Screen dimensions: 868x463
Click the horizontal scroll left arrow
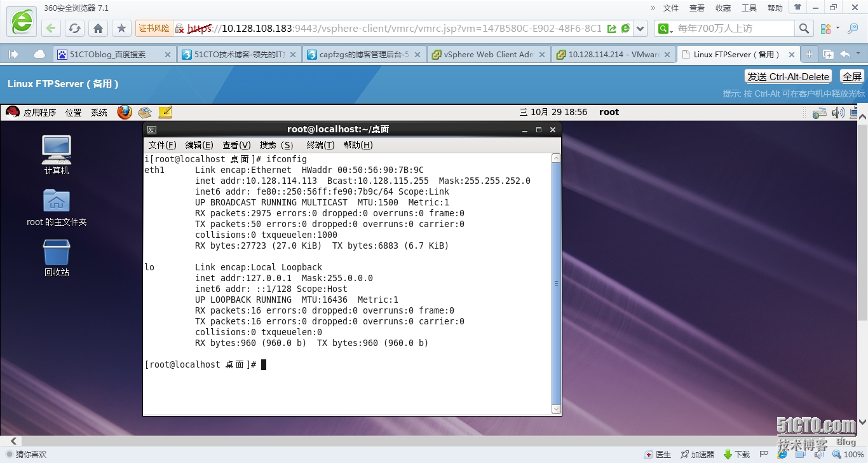(x=13, y=441)
